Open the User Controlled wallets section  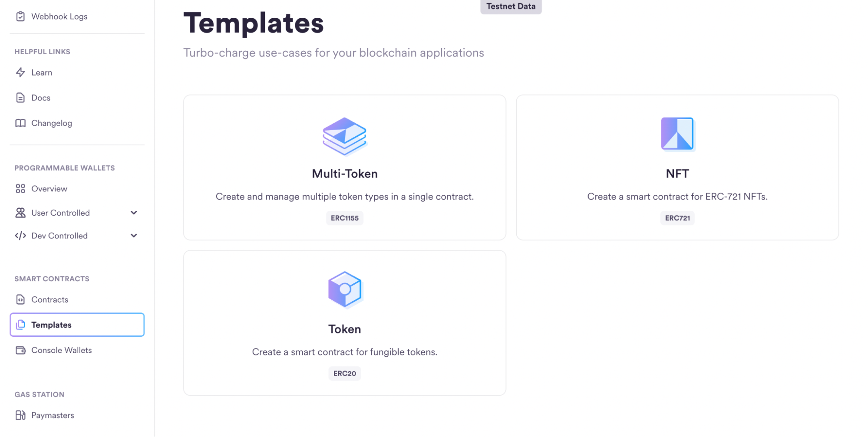(x=60, y=213)
